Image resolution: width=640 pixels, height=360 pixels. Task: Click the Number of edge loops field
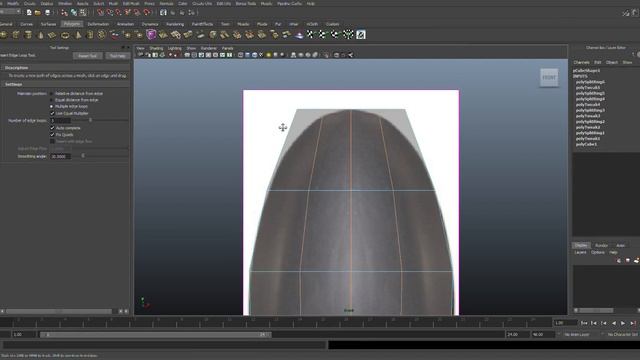[60, 121]
